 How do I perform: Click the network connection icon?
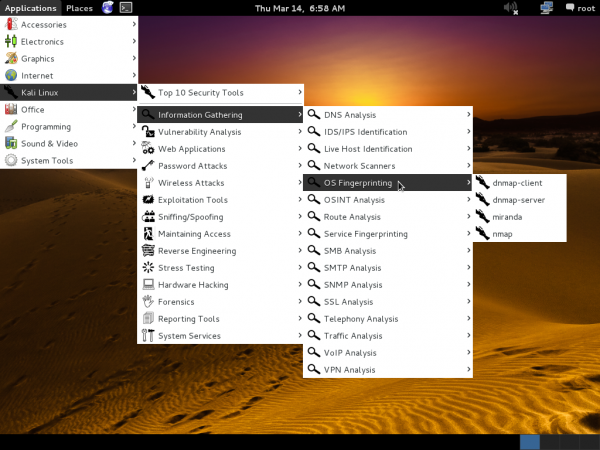point(546,8)
